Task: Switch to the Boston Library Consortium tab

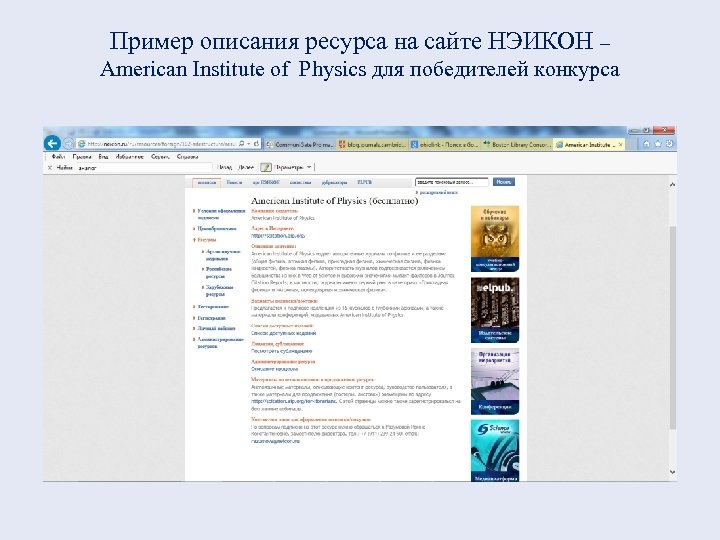Action: click(517, 144)
